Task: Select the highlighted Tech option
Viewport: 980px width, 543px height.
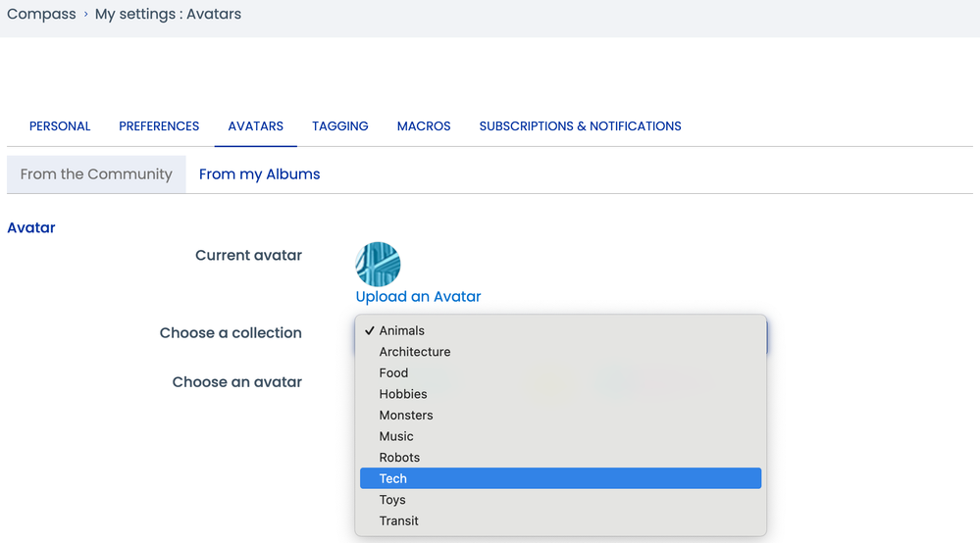Action: tap(393, 479)
